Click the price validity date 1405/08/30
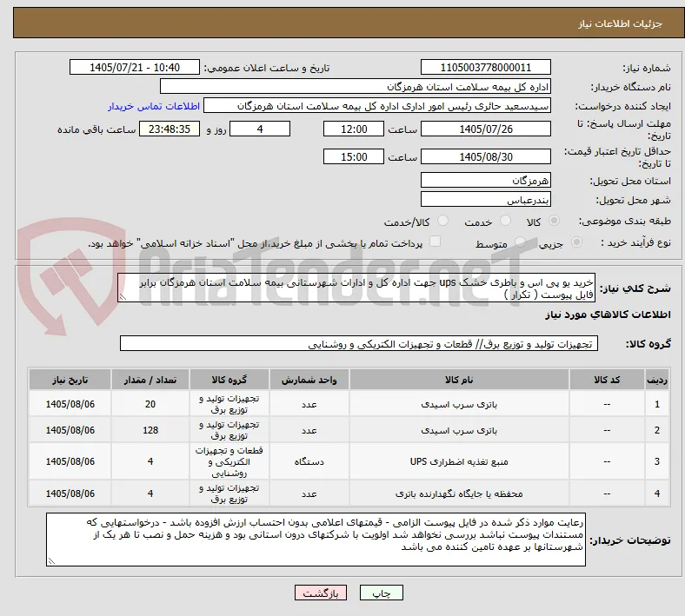Screen dimensions: 685x616 (x=485, y=156)
